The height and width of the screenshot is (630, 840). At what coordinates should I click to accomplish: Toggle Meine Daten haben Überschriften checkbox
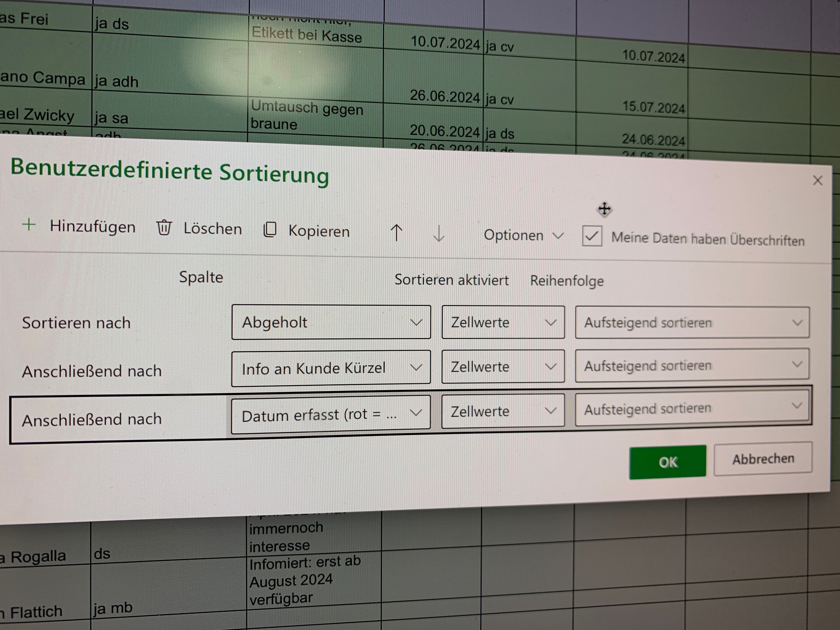(x=592, y=236)
